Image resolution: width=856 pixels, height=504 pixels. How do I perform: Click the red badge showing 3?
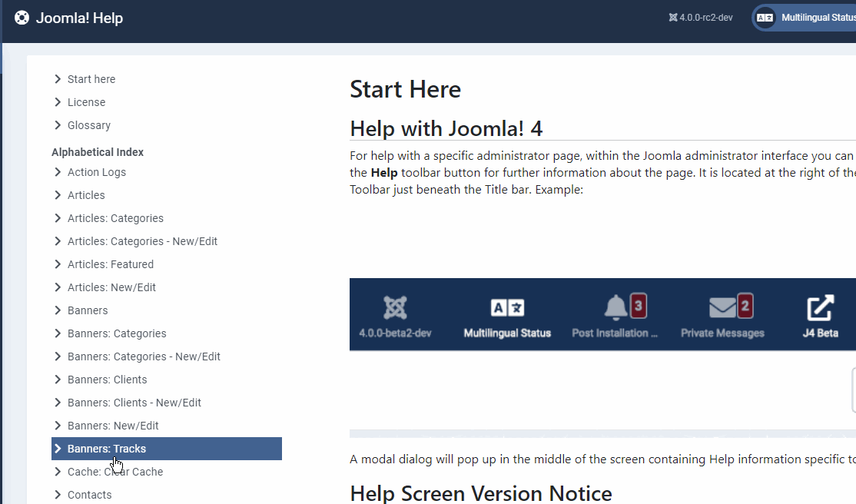coord(639,306)
